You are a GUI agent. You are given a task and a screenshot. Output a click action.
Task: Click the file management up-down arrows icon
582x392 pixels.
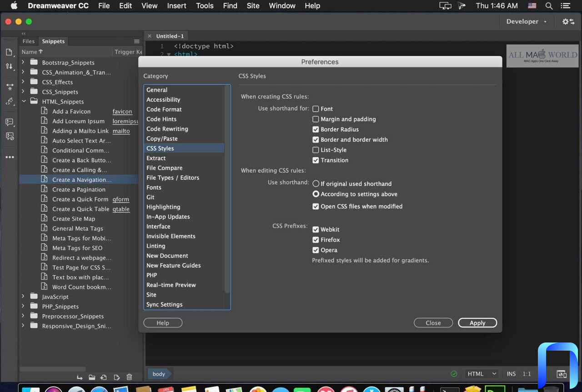tap(9, 66)
